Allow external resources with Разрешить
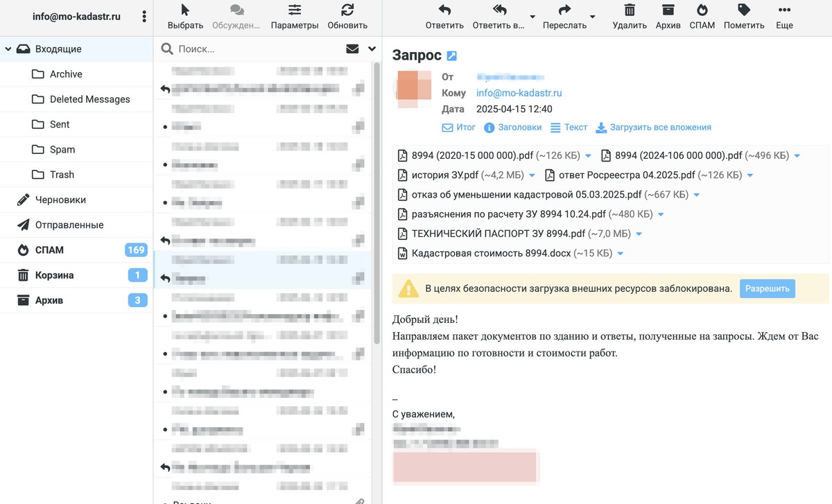 (768, 288)
